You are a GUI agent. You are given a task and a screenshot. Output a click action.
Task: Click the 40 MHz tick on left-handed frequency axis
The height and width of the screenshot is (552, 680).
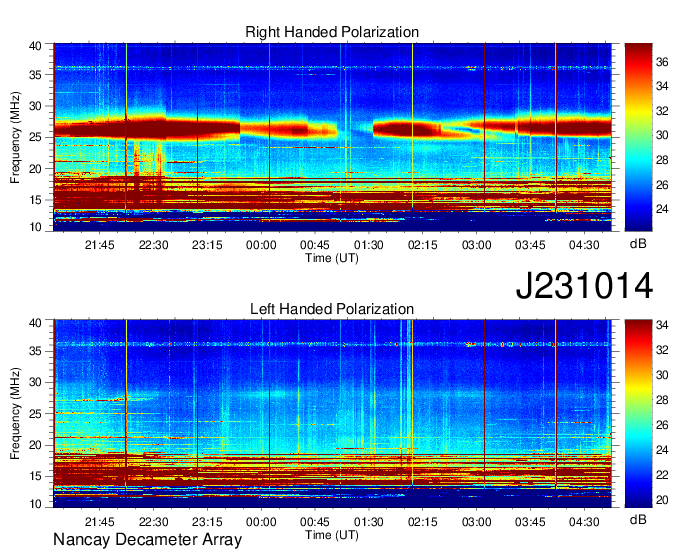[35, 322]
